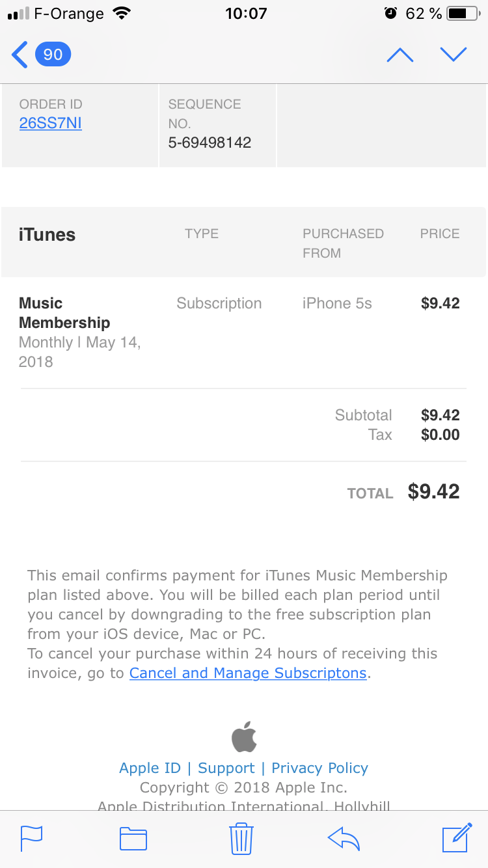Screen dimensions: 488x868
Task: Delete email with trash icon
Action: 241,838
